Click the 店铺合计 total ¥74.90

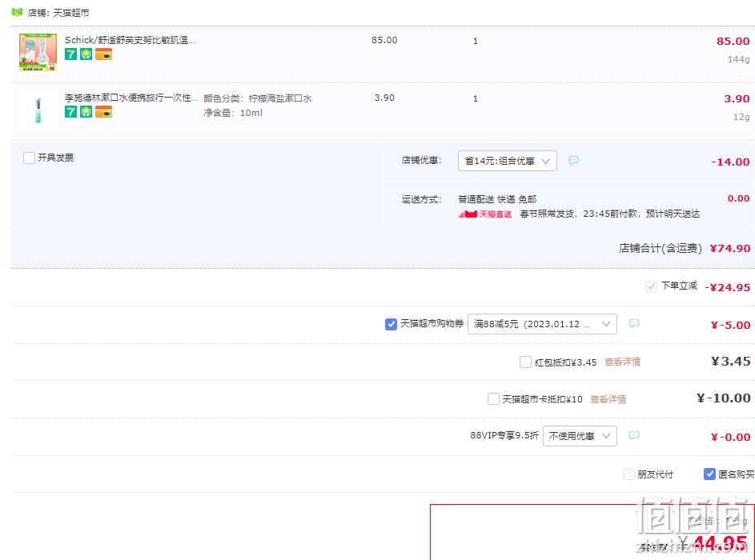[x=730, y=249]
